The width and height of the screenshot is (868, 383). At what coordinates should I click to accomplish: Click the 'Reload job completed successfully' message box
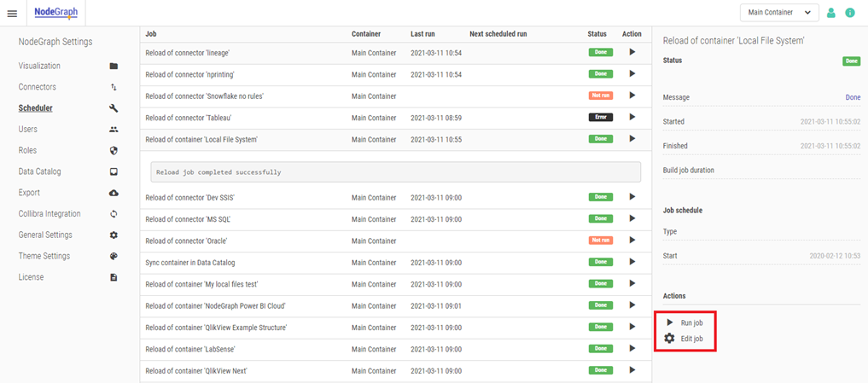pyautogui.click(x=395, y=172)
